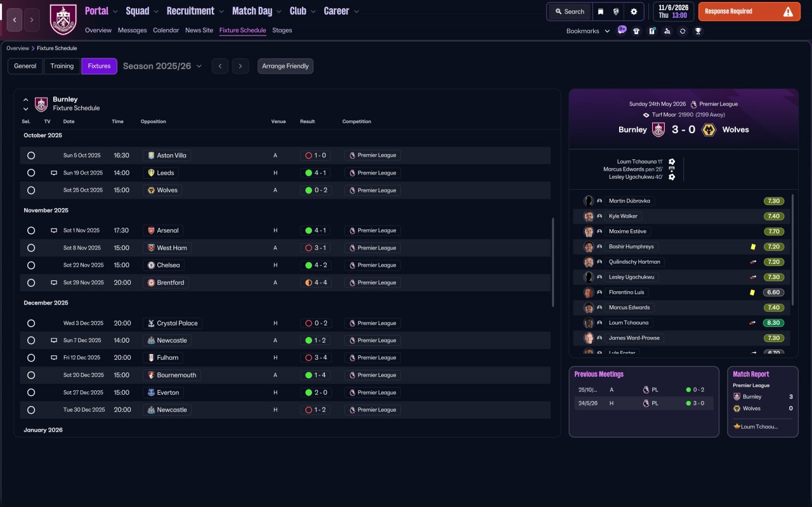Click the trophy icon in bookmarks bar
Screen dimensions: 812x507
tap(698, 31)
